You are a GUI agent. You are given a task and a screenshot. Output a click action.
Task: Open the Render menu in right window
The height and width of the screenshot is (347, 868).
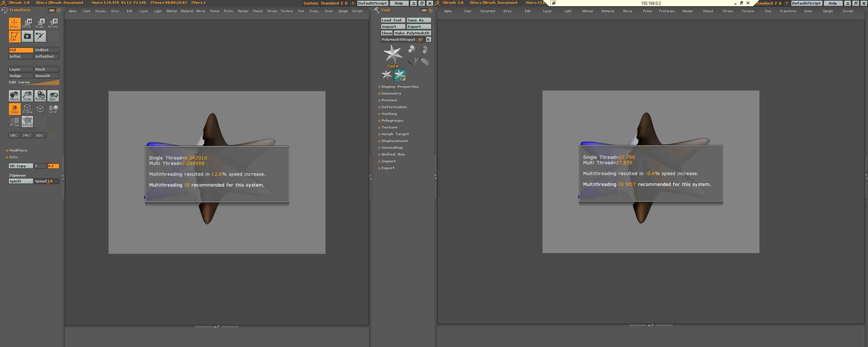point(687,11)
